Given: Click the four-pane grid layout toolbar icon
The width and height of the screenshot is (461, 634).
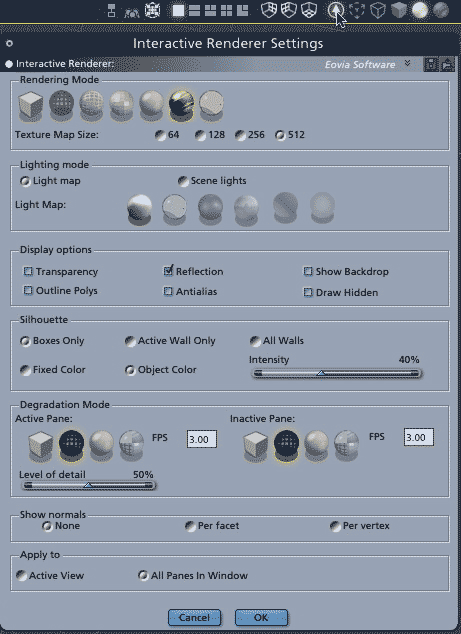Looking at the screenshot, I should tap(226, 11).
